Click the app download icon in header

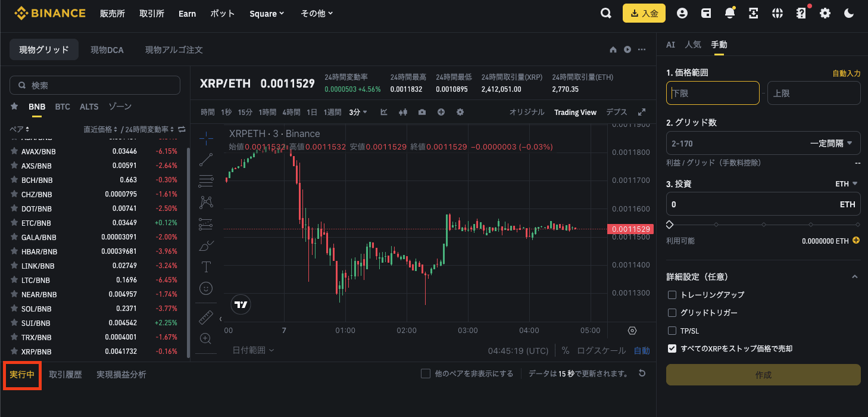point(754,13)
